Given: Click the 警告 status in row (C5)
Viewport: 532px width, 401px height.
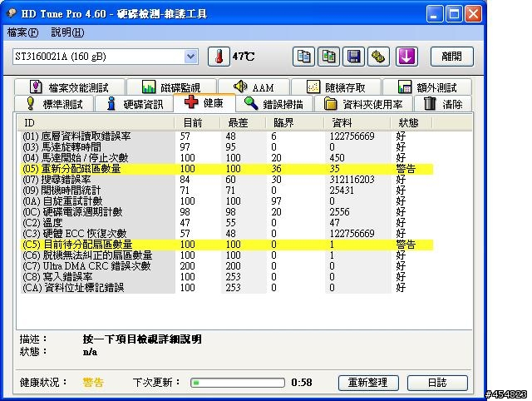Looking at the screenshot, I should tap(406, 245).
